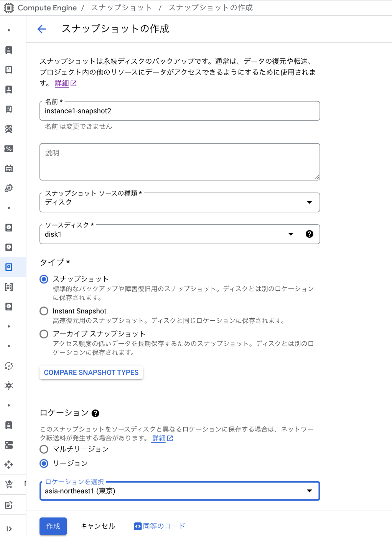Click help icon beside ソースディスク field
Screen dimensions: 392x537
pyautogui.click(x=310, y=234)
